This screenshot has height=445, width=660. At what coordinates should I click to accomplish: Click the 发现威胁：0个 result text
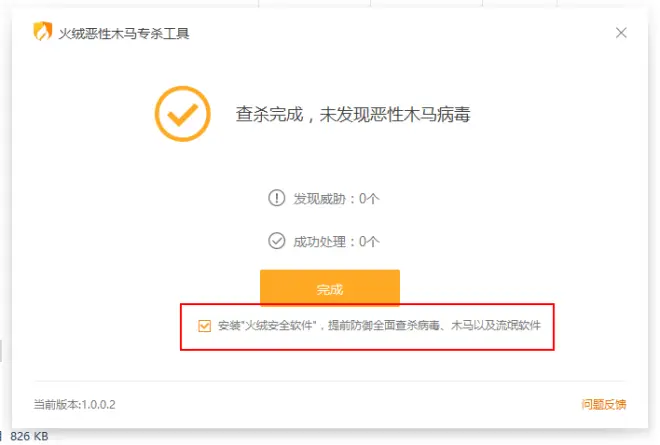tap(335, 198)
